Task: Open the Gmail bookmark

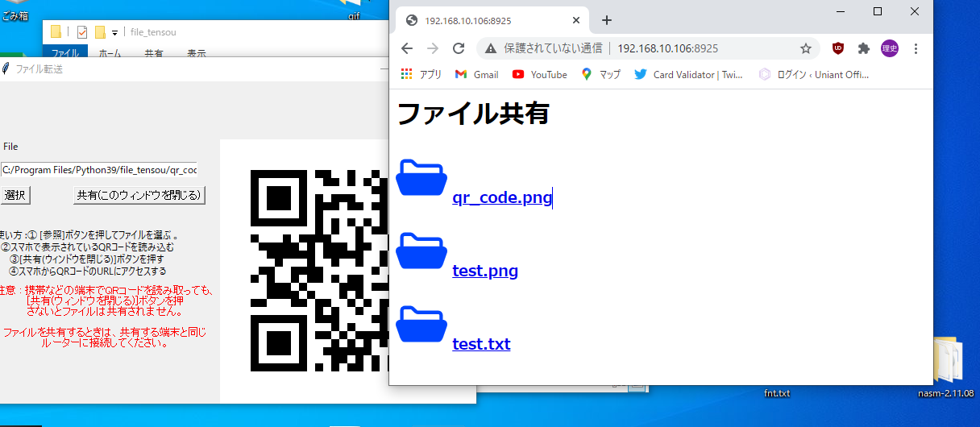Action: [x=476, y=74]
